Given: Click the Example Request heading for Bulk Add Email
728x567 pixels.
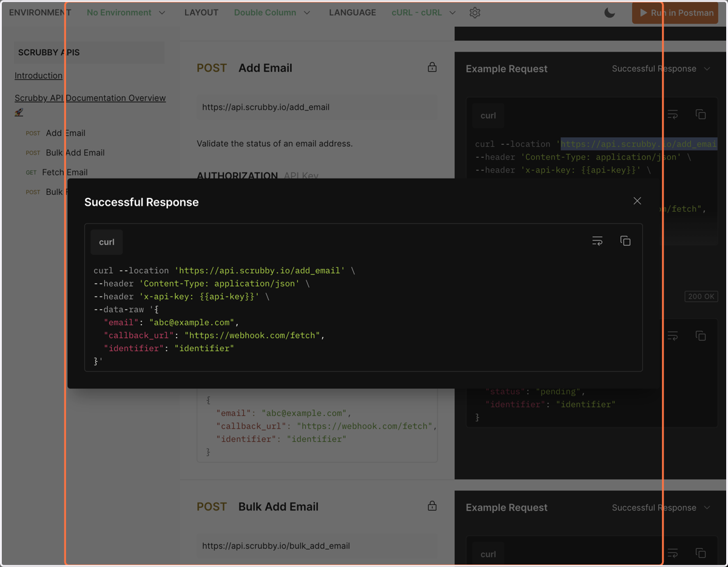Looking at the screenshot, I should (x=507, y=508).
